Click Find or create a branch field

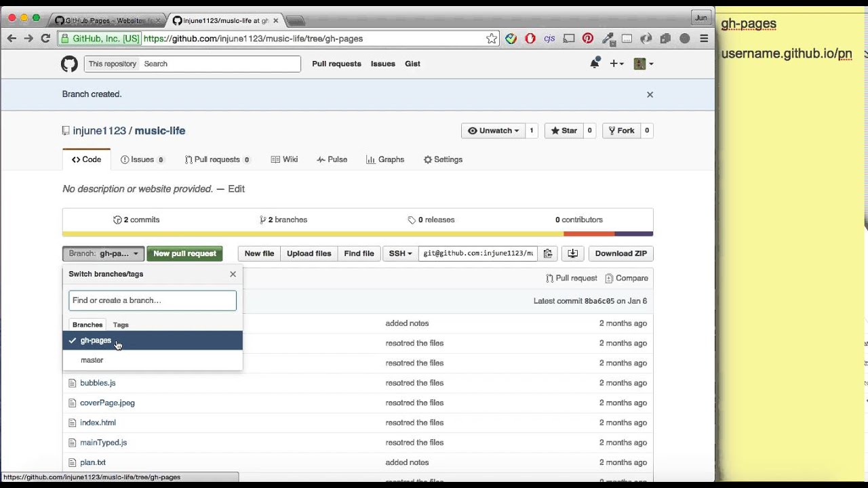click(x=153, y=300)
